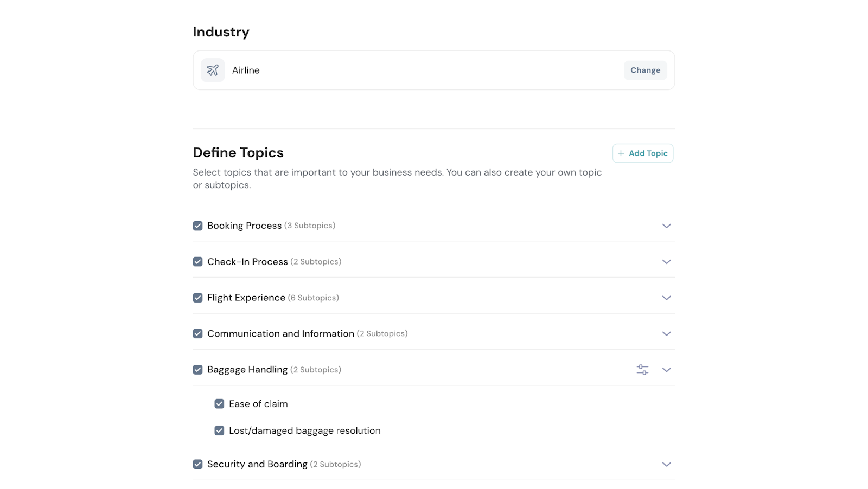This screenshot has width=868, height=489.
Task: Toggle the Check-In Process checkbox
Action: tap(198, 262)
